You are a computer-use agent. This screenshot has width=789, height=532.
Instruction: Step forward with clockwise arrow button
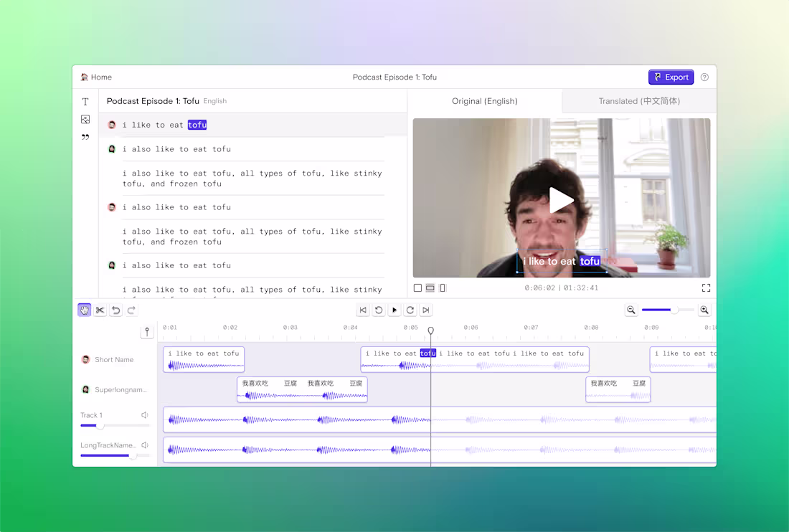pos(410,310)
